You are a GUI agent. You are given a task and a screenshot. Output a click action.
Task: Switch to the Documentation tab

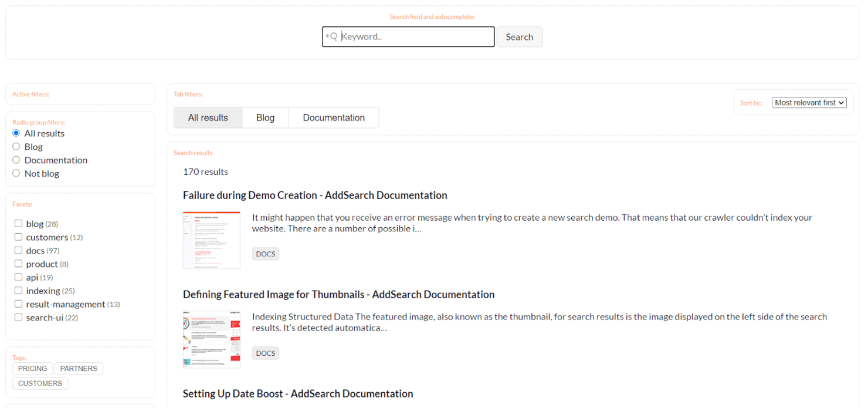pyautogui.click(x=334, y=117)
